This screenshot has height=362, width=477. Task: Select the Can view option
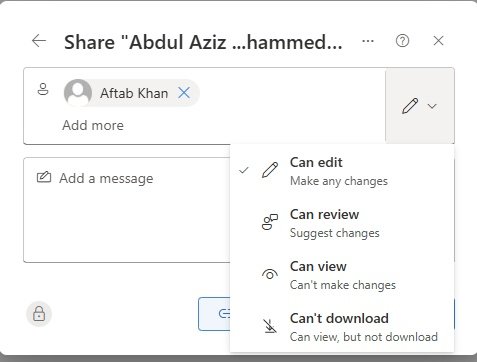click(342, 275)
